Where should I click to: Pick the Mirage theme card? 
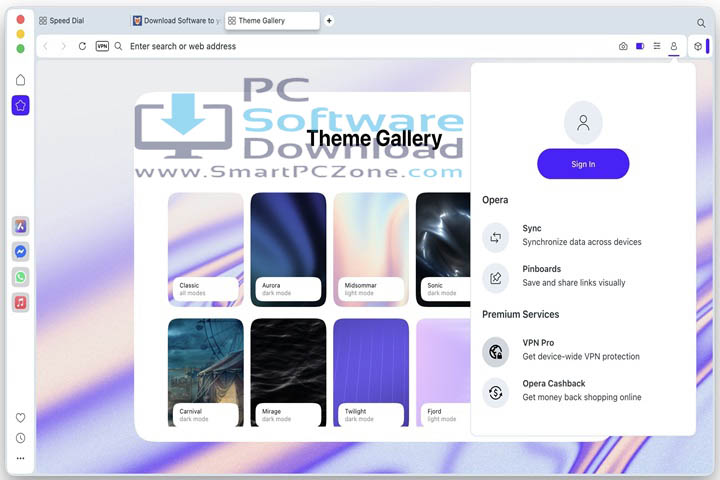288,373
